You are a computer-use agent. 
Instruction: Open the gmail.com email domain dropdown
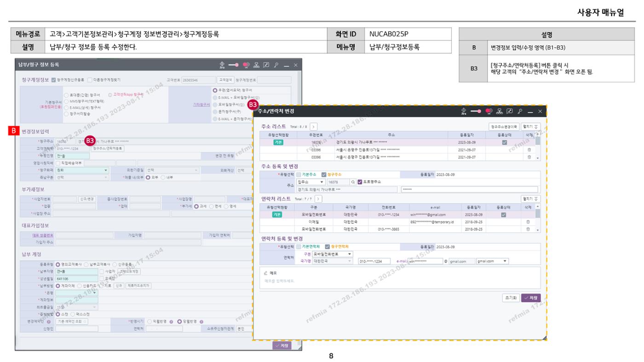pyautogui.click(x=493, y=261)
